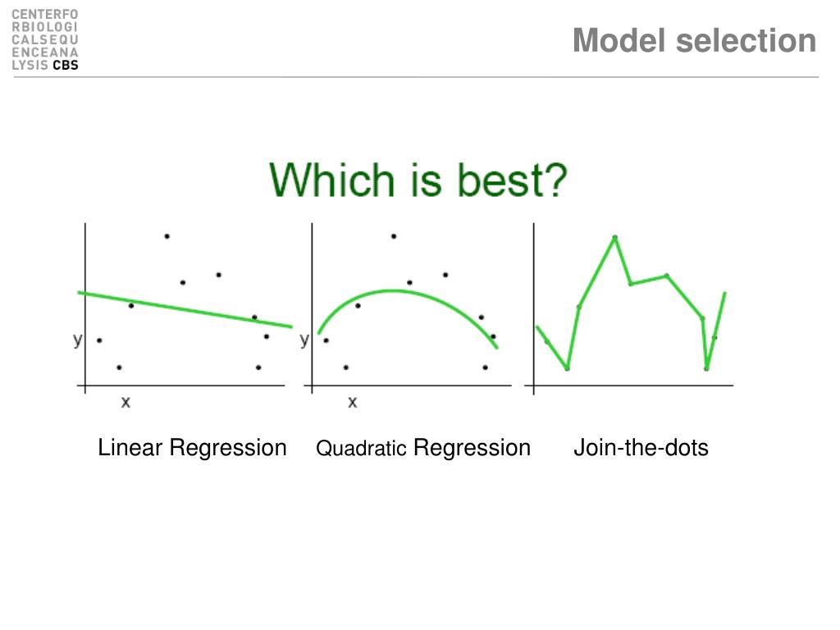Click the x axis label of quadratic plot

(352, 402)
